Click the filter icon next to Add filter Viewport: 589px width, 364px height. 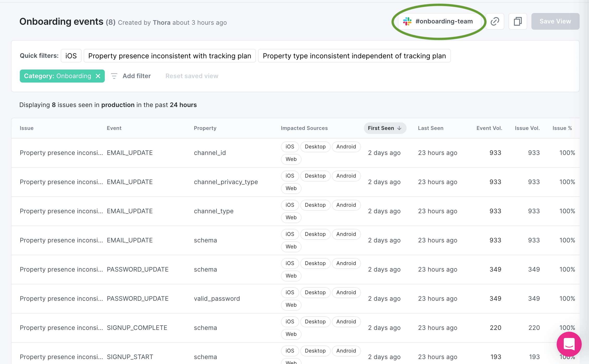click(114, 76)
